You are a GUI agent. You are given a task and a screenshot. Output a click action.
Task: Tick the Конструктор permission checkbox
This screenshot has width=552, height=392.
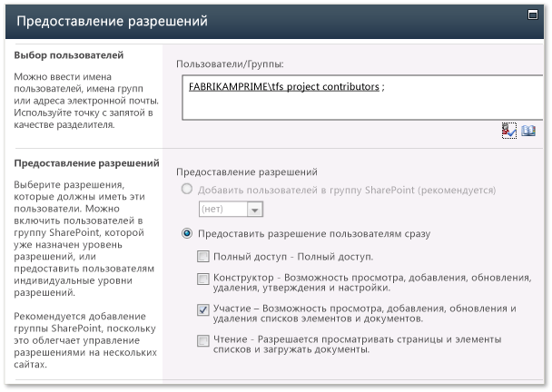pyautogui.click(x=202, y=279)
